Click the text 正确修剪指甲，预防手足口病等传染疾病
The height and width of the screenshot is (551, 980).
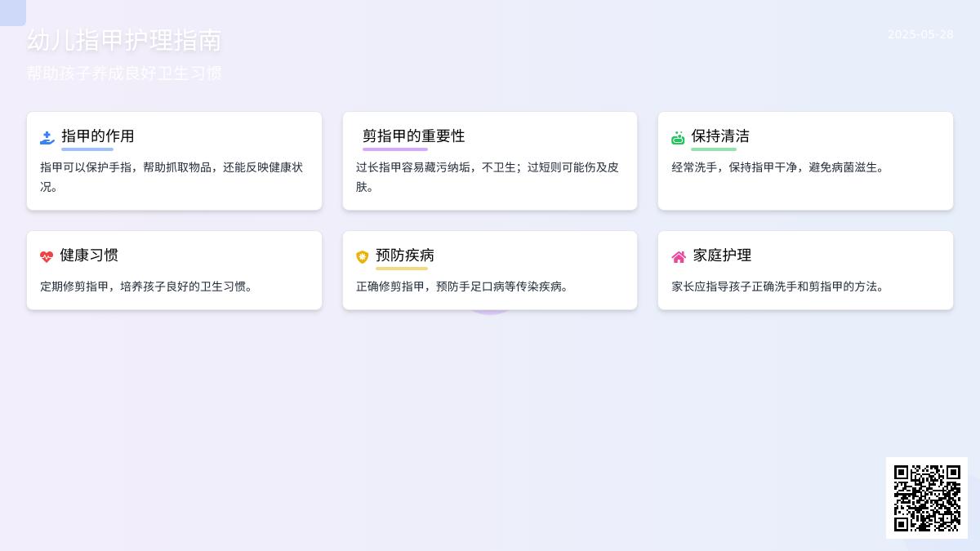[x=465, y=287]
